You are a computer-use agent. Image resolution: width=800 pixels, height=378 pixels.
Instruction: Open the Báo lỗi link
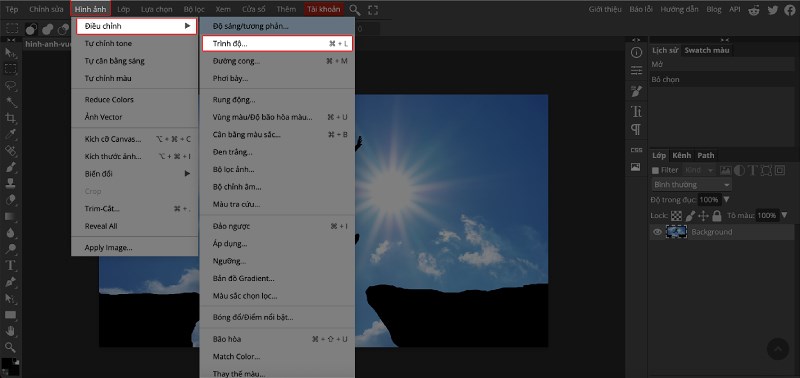[x=642, y=10]
